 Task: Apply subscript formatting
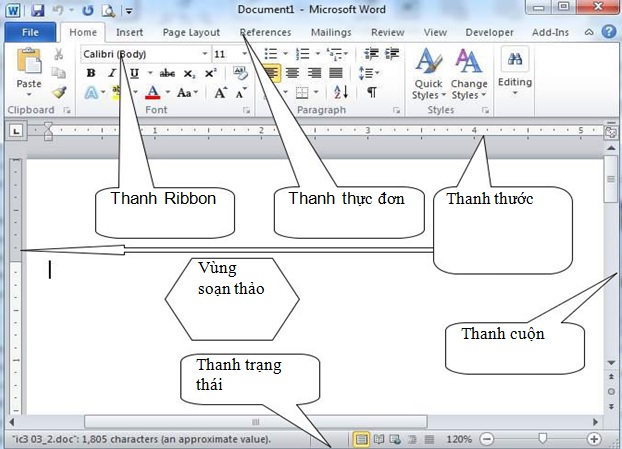[189, 74]
